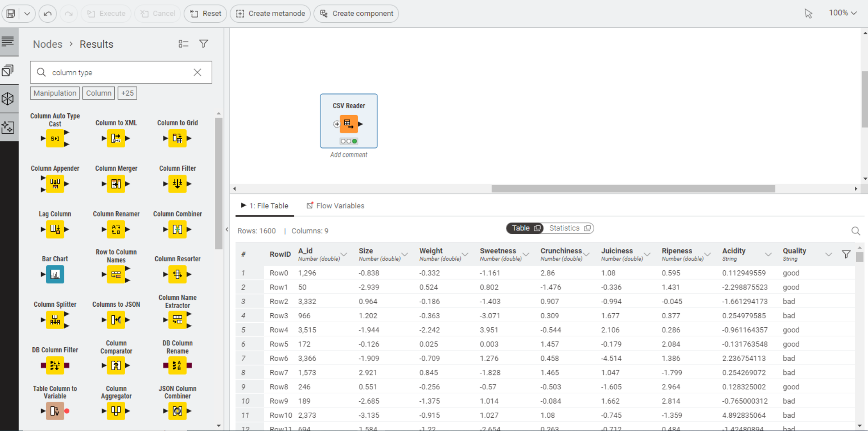Select the Manipulation tag filter
Image resolution: width=868 pixels, height=431 pixels.
(55, 93)
